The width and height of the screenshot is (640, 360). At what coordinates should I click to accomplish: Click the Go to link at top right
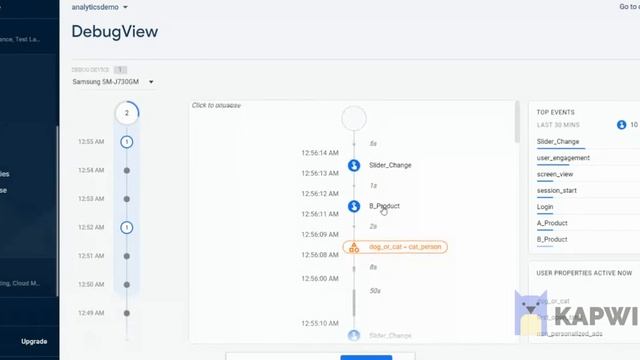click(629, 7)
